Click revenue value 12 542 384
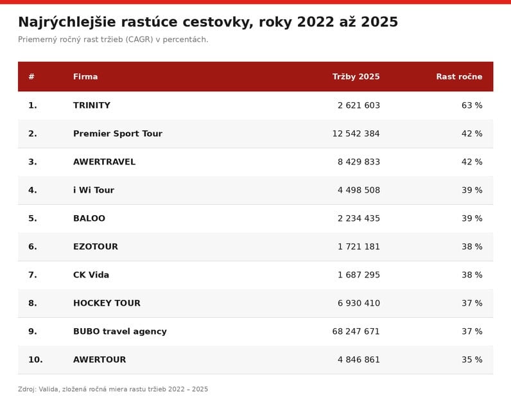 [356, 134]
